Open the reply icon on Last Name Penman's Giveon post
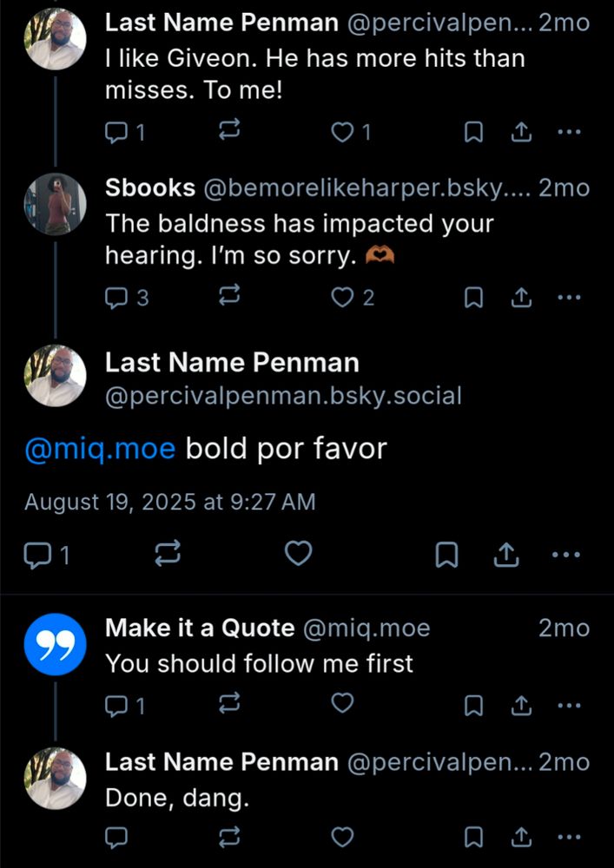 click(x=116, y=131)
